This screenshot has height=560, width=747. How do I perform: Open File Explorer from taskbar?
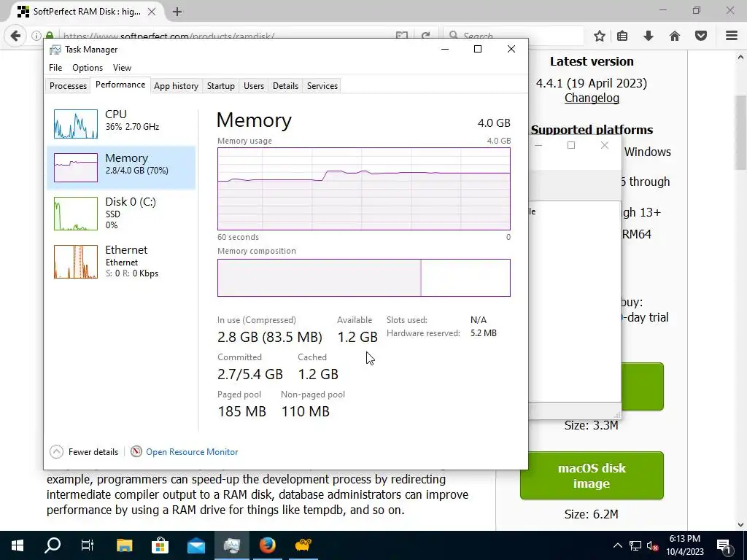pos(124,545)
